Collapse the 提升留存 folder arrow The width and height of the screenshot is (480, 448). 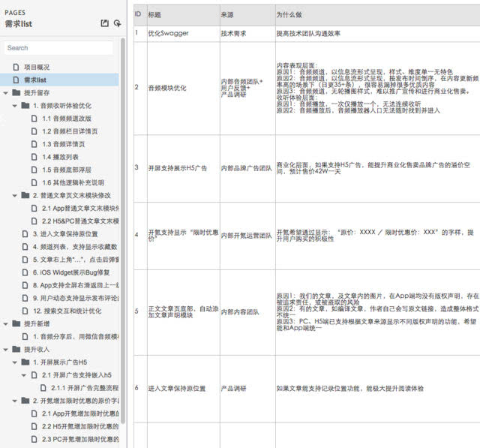tap(6, 93)
